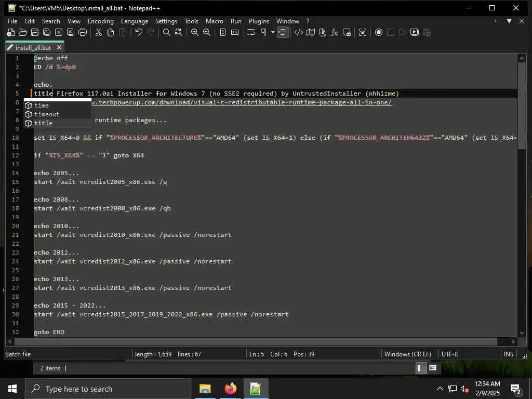Image resolution: width=532 pixels, height=399 pixels.
Task: Open the Search menu
Action: (x=51, y=21)
